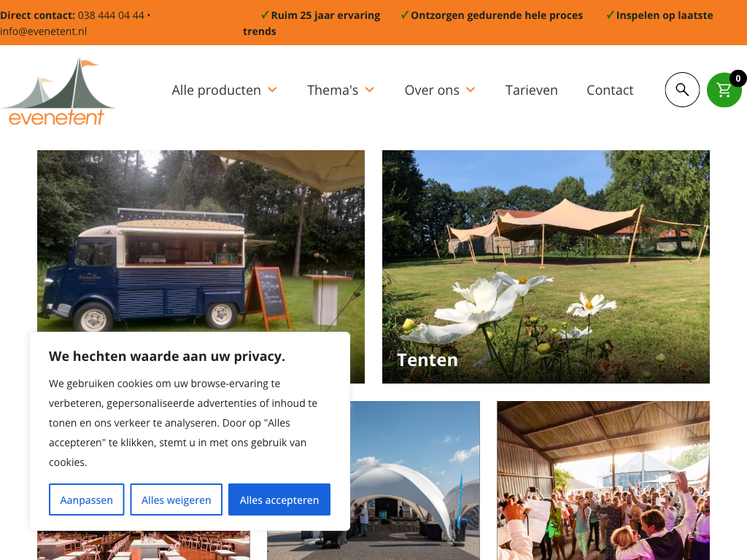Open Aanpassen cookie settings

click(x=86, y=499)
